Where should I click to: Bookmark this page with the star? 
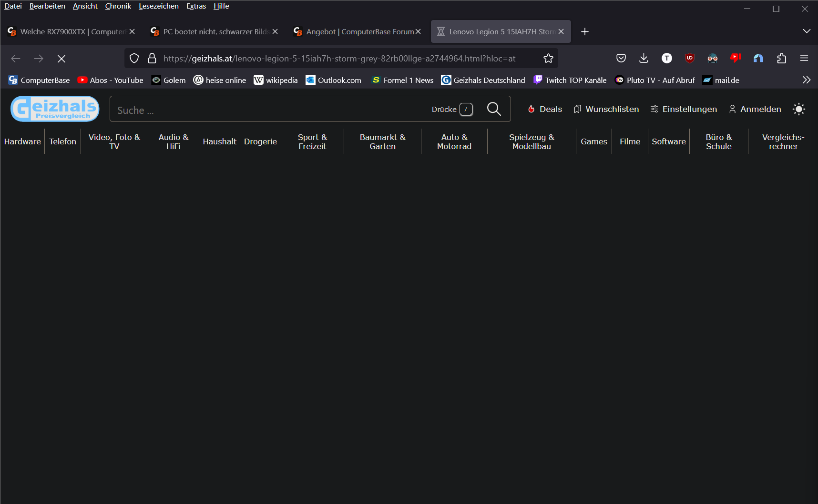click(x=548, y=58)
